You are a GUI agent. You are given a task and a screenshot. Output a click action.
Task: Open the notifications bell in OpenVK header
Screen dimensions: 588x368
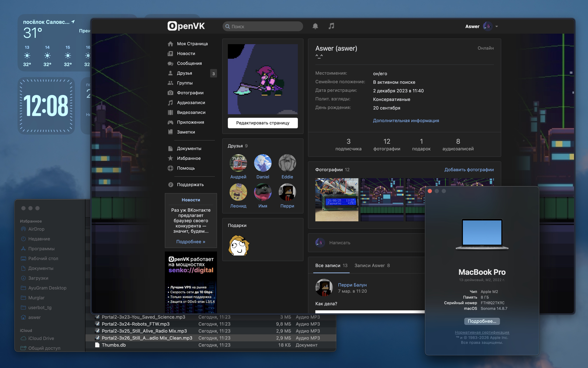[x=315, y=26]
